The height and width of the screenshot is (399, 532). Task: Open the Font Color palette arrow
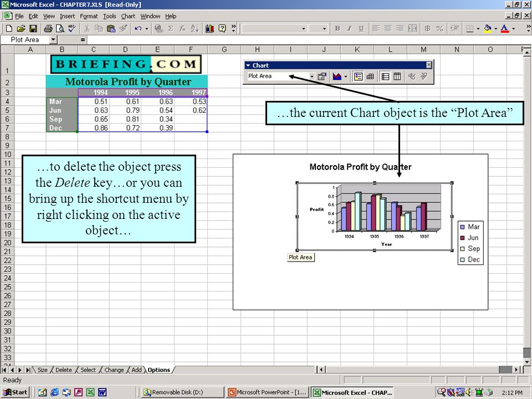pos(513,28)
